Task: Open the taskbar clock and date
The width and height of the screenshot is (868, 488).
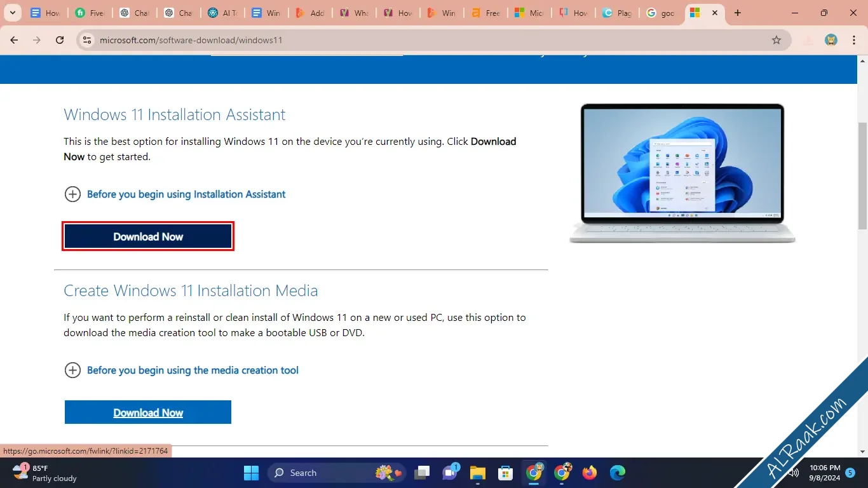Action: coord(825,473)
